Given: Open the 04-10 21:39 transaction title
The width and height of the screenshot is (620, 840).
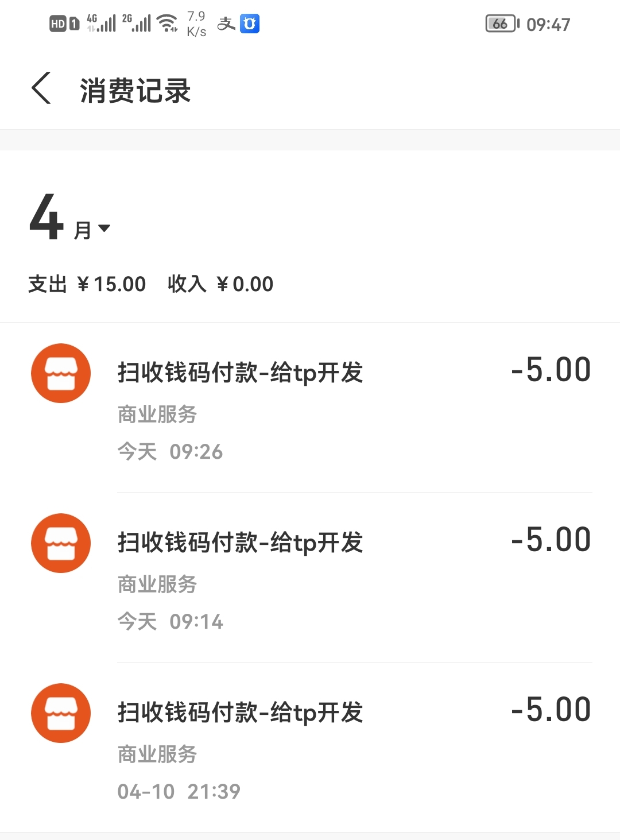Looking at the screenshot, I should (x=241, y=713).
